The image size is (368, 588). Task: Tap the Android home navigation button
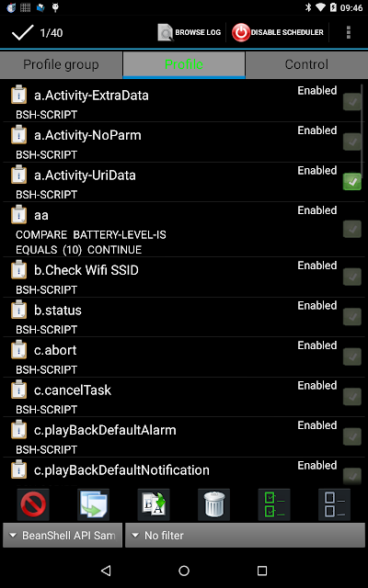coord(184,571)
